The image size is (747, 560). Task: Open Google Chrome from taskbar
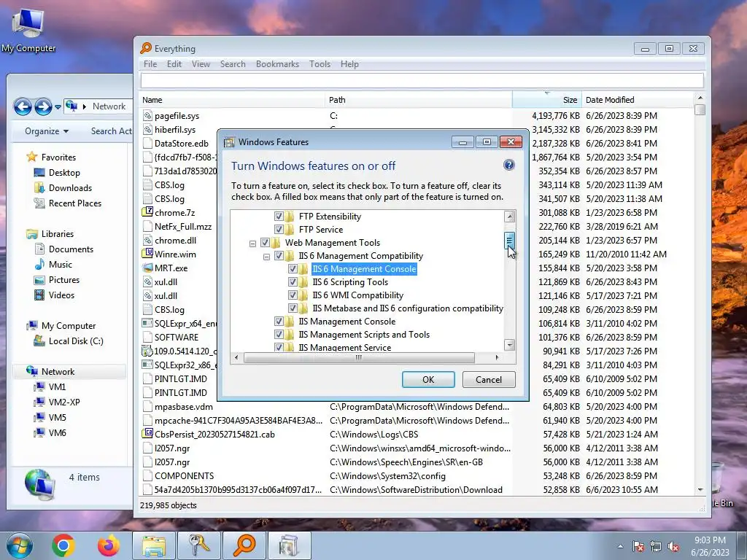[63, 545]
